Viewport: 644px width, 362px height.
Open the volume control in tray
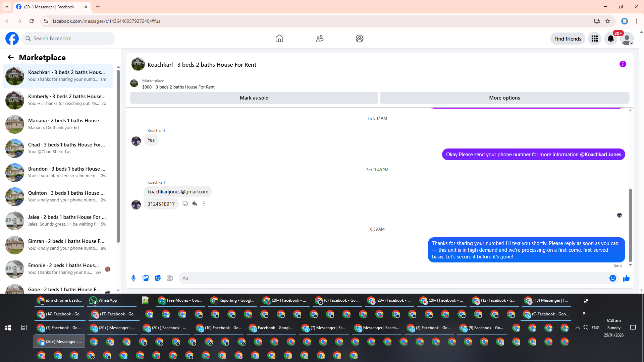click(586, 327)
